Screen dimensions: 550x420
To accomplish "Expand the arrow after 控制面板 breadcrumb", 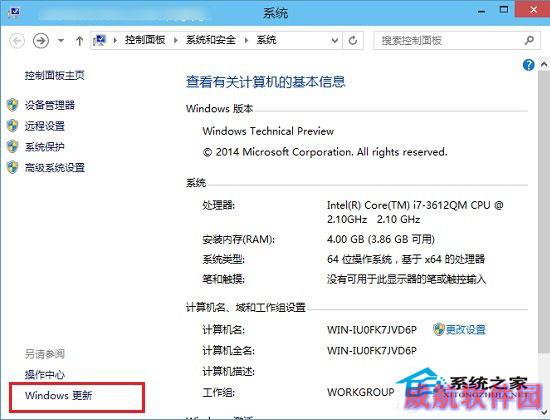I will [176, 41].
